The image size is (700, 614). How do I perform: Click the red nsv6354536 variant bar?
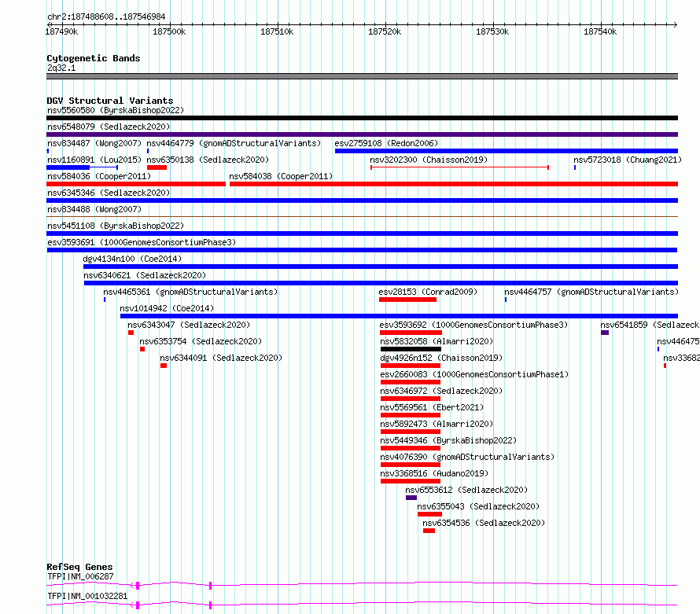point(429,531)
